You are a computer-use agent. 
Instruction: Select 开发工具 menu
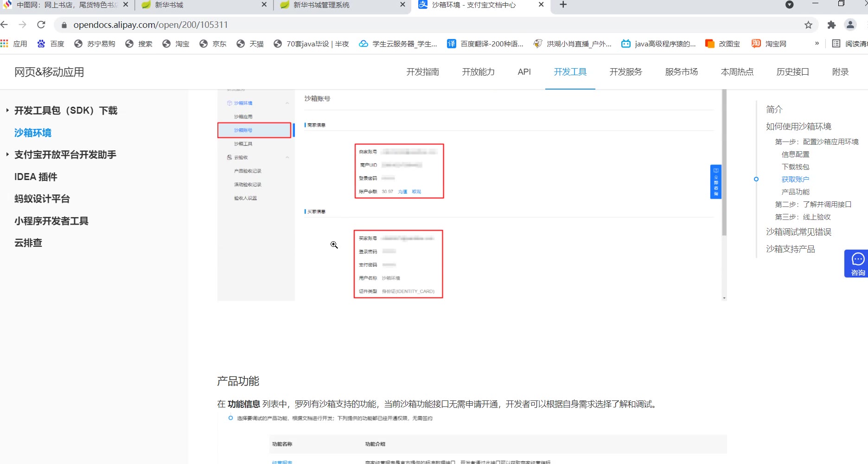(x=570, y=72)
